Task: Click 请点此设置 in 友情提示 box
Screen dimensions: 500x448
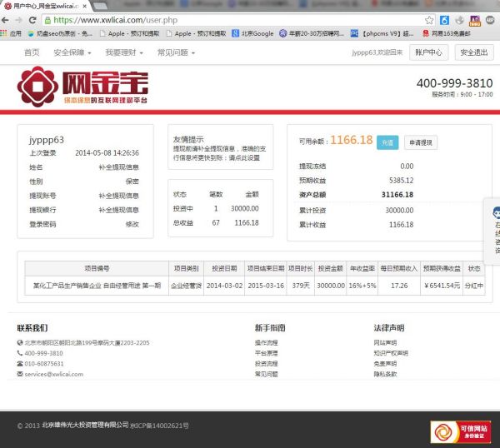Action: click(244, 157)
